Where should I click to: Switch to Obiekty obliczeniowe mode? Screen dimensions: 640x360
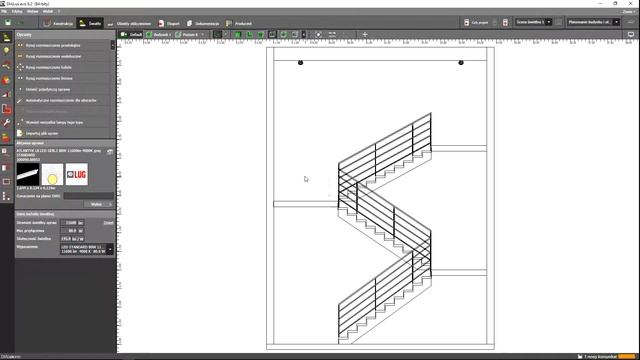pyautogui.click(x=129, y=23)
